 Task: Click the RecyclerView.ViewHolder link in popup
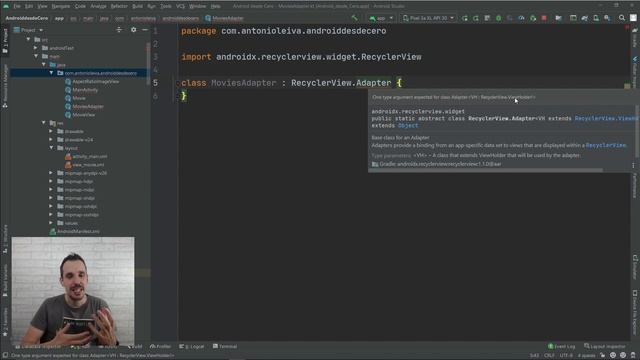point(606,118)
